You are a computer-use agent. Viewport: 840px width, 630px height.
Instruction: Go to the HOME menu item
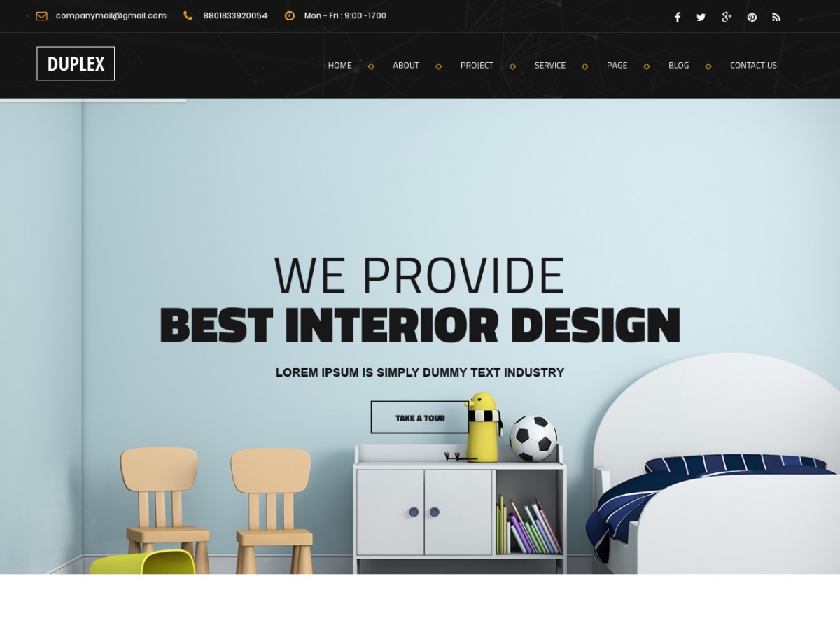point(339,65)
